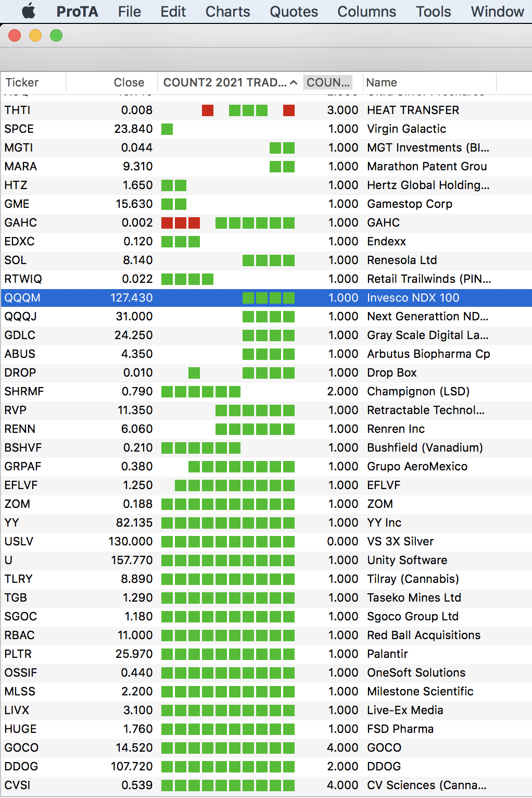
Task: Open the File menu
Action: point(129,11)
